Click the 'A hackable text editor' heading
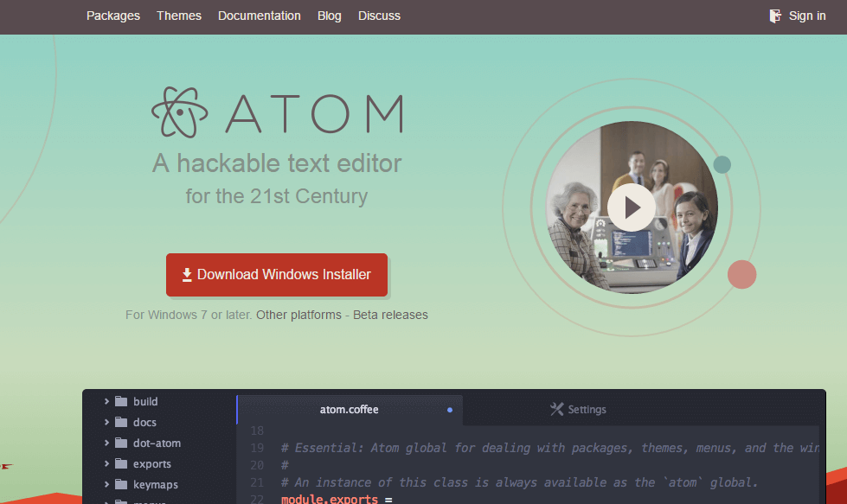The image size is (847, 504). point(277,163)
